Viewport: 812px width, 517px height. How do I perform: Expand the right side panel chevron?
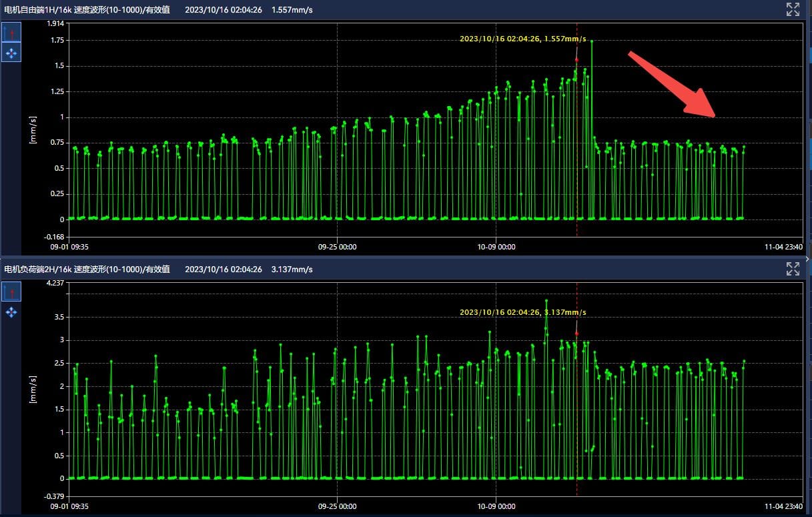807,259
